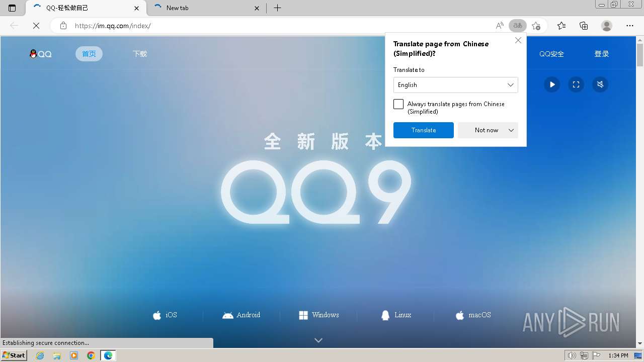This screenshot has width=644, height=362.
Task: Switch to the New tab
Action: click(206, 8)
